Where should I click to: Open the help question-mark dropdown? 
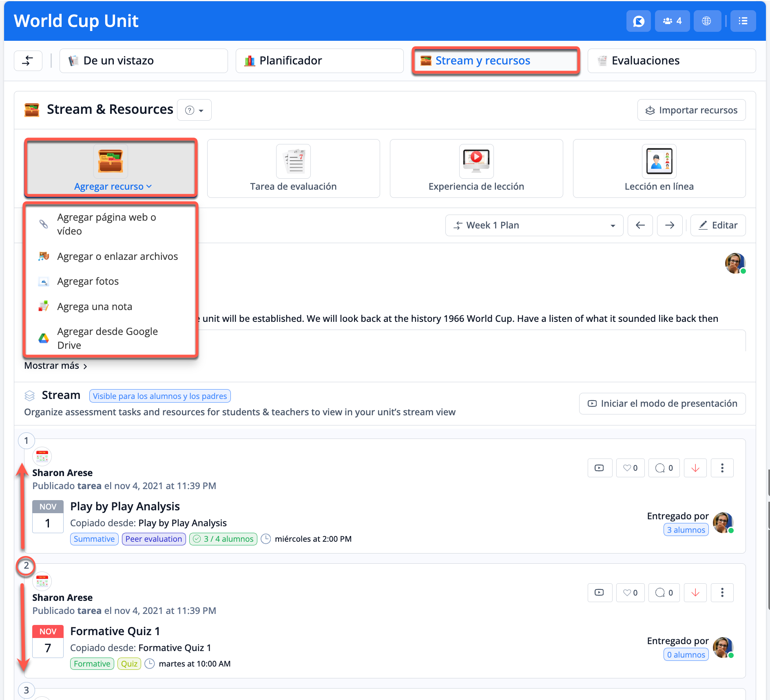click(x=194, y=110)
